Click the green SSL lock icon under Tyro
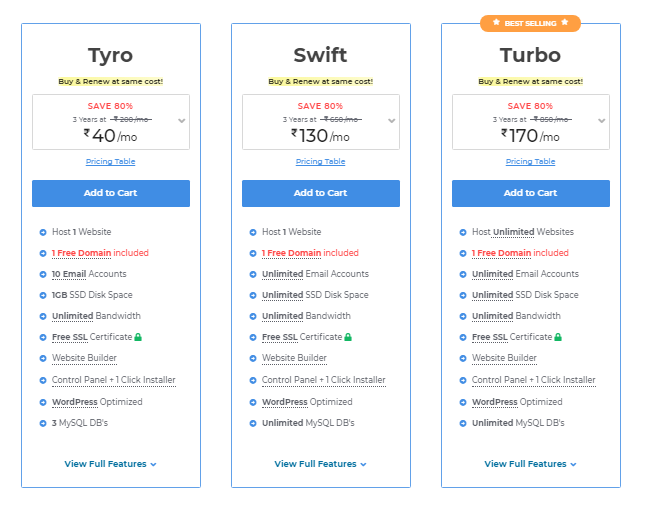The height and width of the screenshot is (505, 653). [x=138, y=337]
